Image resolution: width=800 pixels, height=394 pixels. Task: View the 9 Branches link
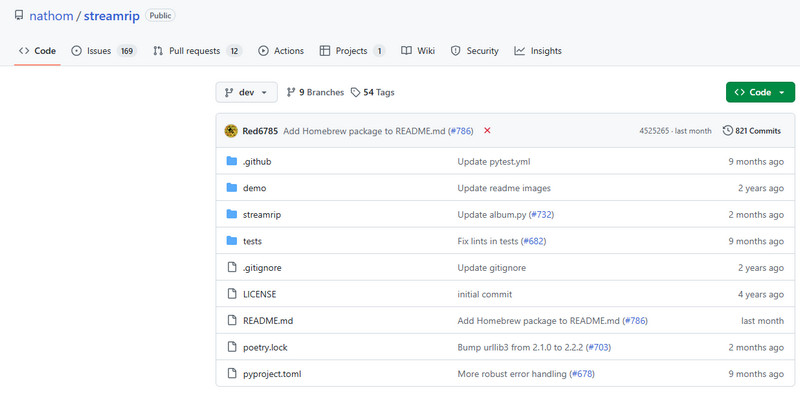315,92
